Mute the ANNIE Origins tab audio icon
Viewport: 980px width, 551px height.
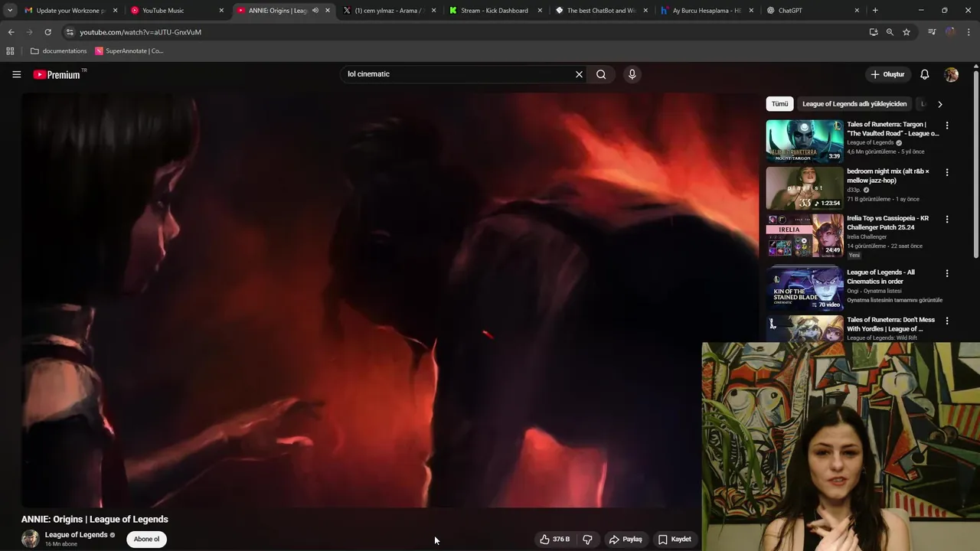[315, 11]
